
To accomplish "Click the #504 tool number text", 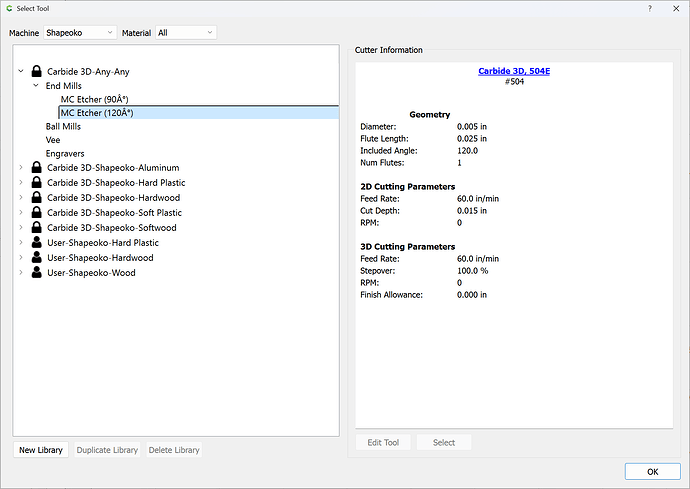I will pyautogui.click(x=514, y=81).
